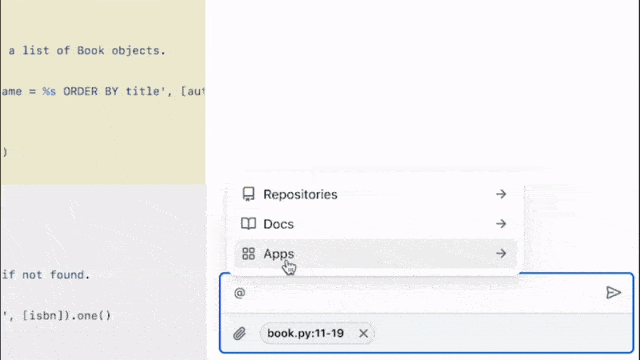
Task: Click the %s placeholder in the SQL line
Action: [49, 91]
